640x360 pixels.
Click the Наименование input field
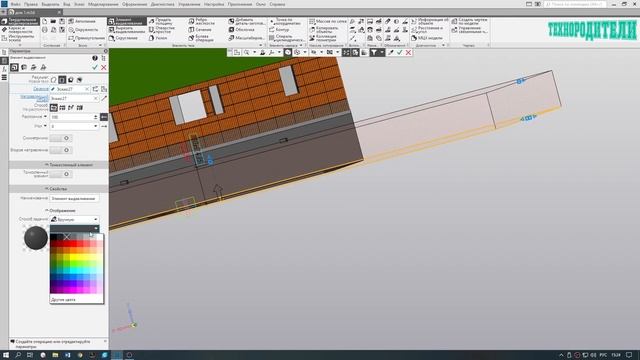(74, 198)
